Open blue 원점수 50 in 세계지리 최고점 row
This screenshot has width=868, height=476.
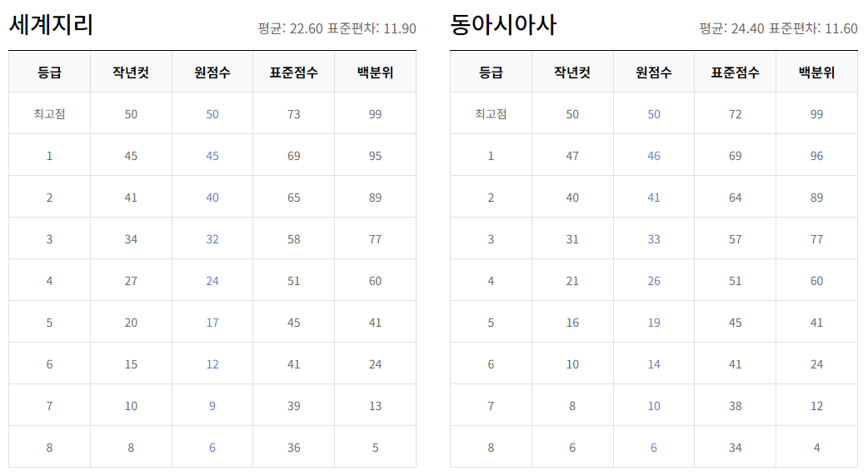click(212, 114)
